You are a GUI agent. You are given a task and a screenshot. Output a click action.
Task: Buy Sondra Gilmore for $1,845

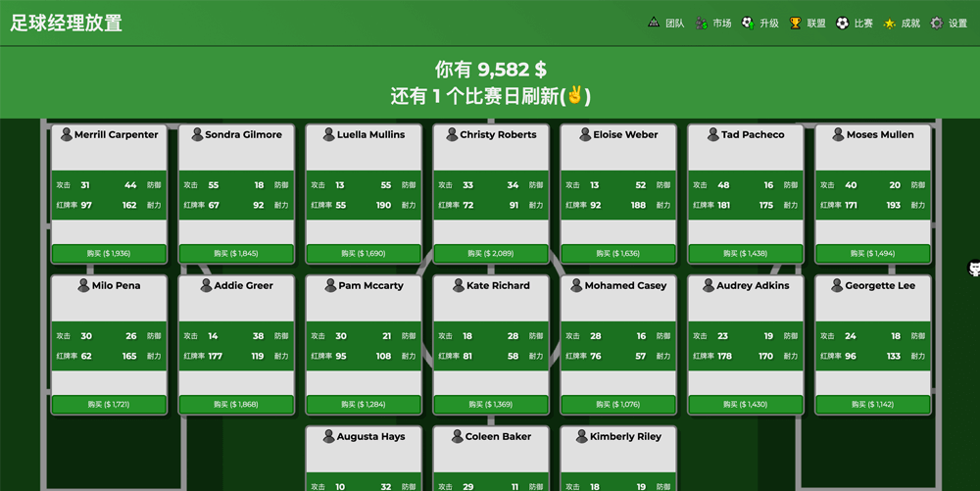(x=236, y=254)
